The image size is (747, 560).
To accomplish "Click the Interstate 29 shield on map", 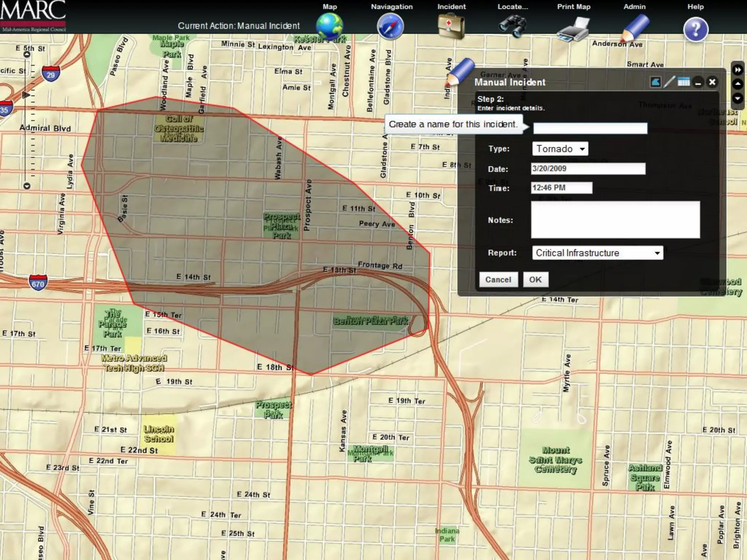I will click(51, 74).
